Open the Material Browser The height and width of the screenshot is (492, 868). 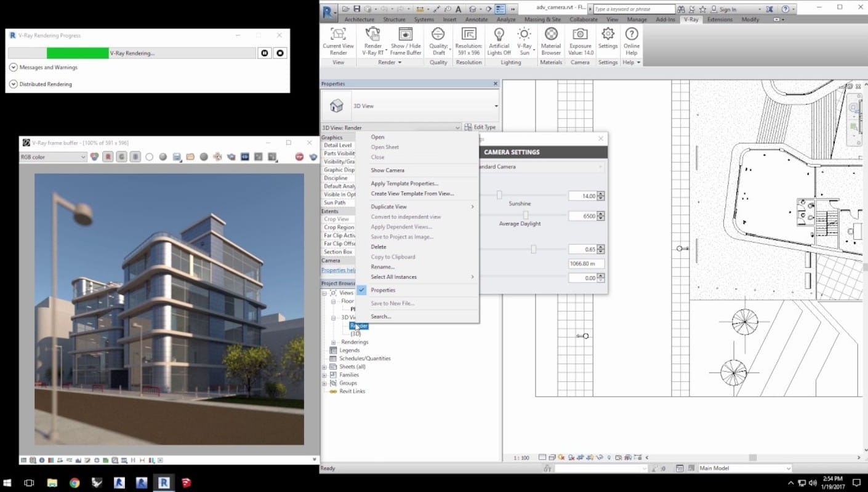[x=550, y=34]
